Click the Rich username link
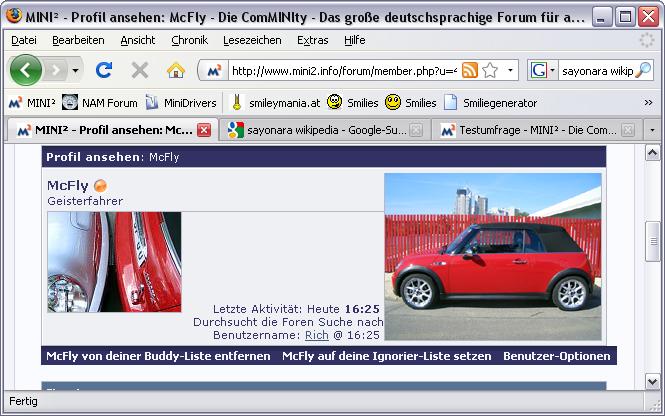Viewport: 665px width, 416px height. [x=316, y=336]
